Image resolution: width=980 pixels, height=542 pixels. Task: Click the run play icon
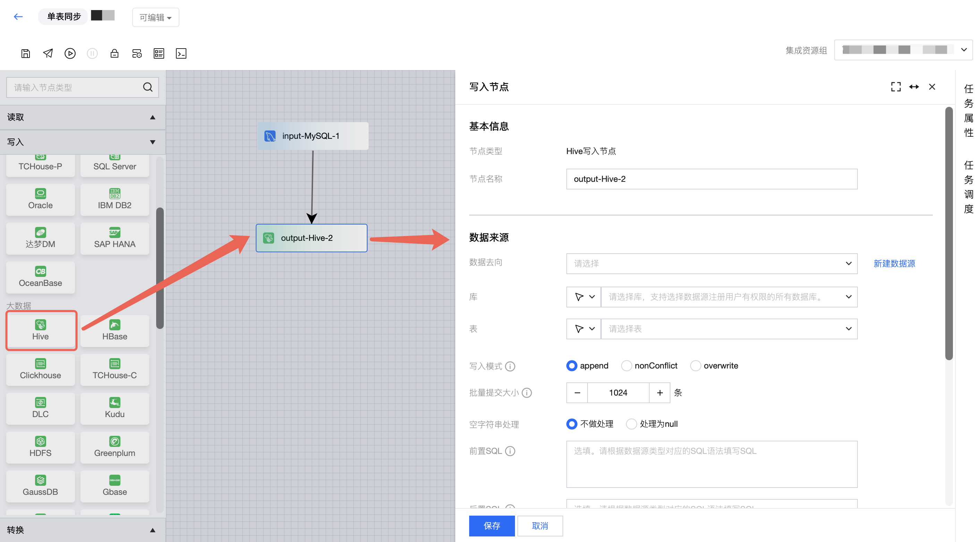pyautogui.click(x=70, y=54)
